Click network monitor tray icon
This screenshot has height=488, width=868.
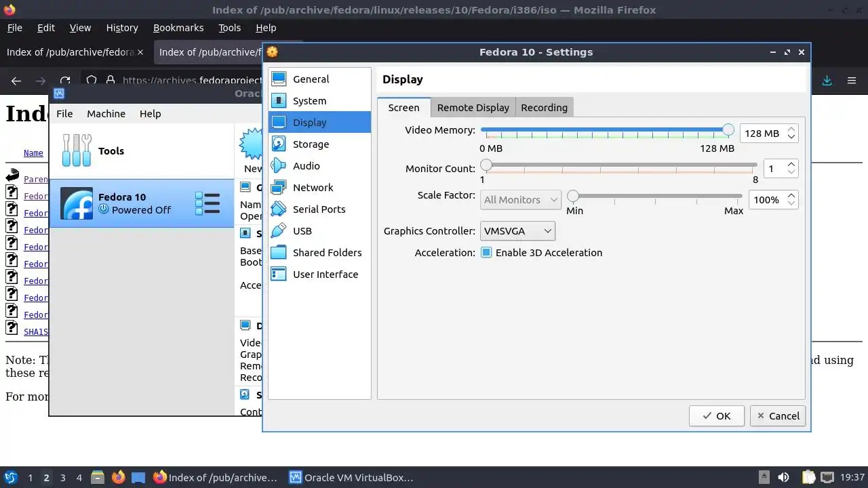tap(828, 477)
